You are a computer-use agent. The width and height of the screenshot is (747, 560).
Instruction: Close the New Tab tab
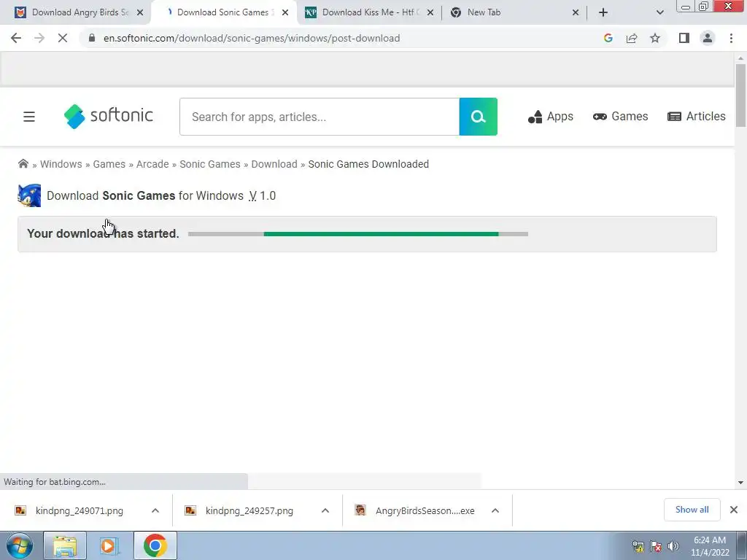pyautogui.click(x=576, y=12)
